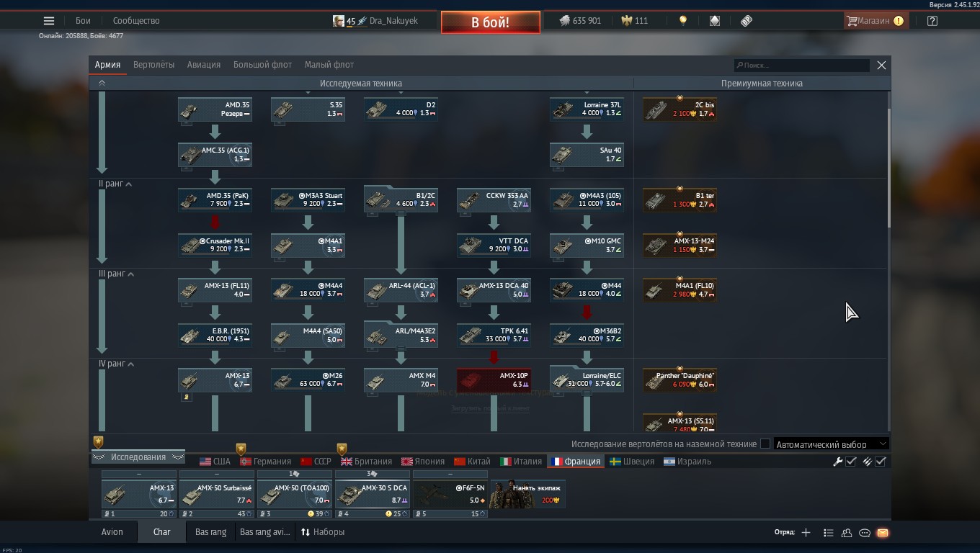Open the Магазин shop
The image size is (980, 553).
coord(876,21)
